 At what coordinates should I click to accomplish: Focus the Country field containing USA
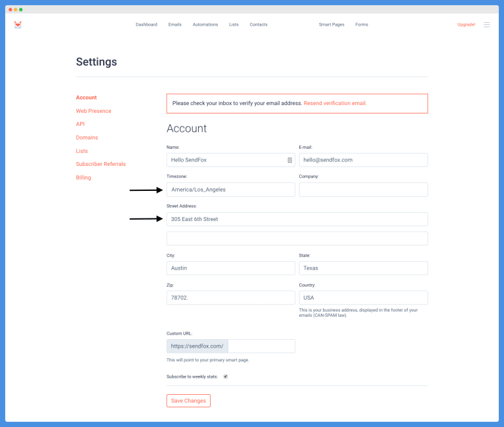click(x=363, y=298)
